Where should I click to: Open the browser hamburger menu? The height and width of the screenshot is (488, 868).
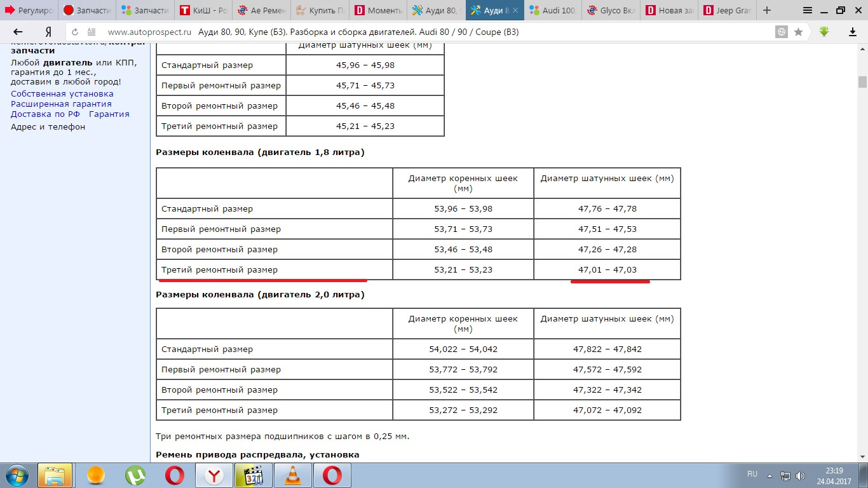808,10
